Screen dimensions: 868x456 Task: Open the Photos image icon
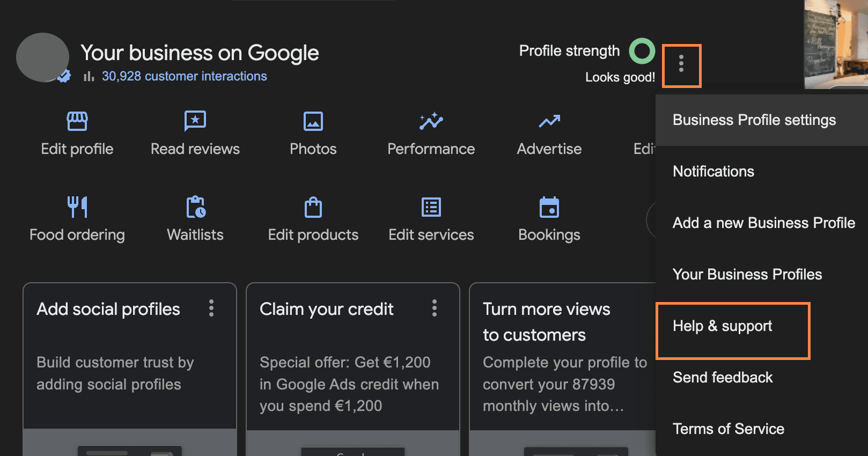(313, 121)
